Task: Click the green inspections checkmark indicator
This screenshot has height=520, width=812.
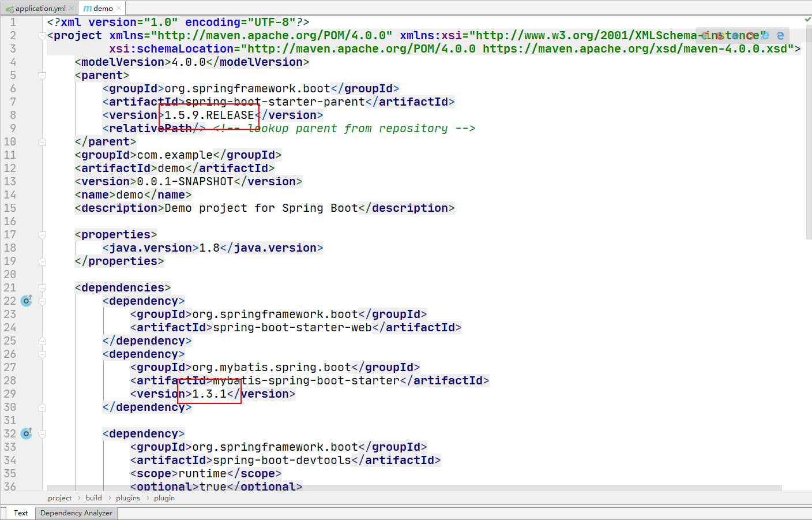Action: pos(807,19)
